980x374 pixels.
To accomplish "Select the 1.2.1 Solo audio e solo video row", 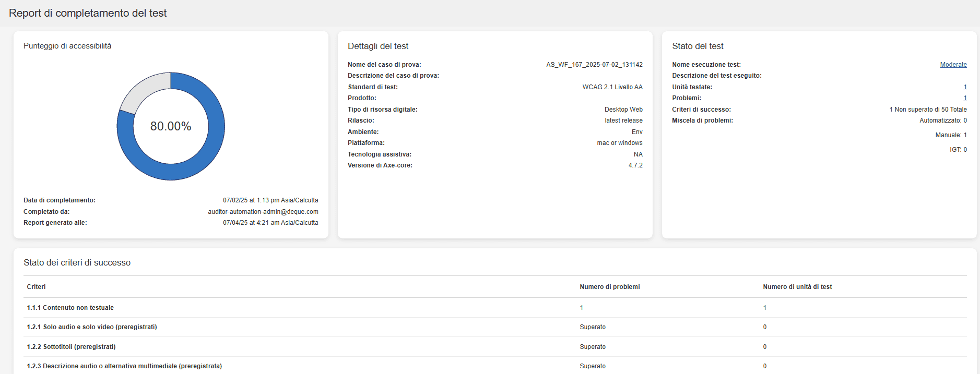I will 92,327.
